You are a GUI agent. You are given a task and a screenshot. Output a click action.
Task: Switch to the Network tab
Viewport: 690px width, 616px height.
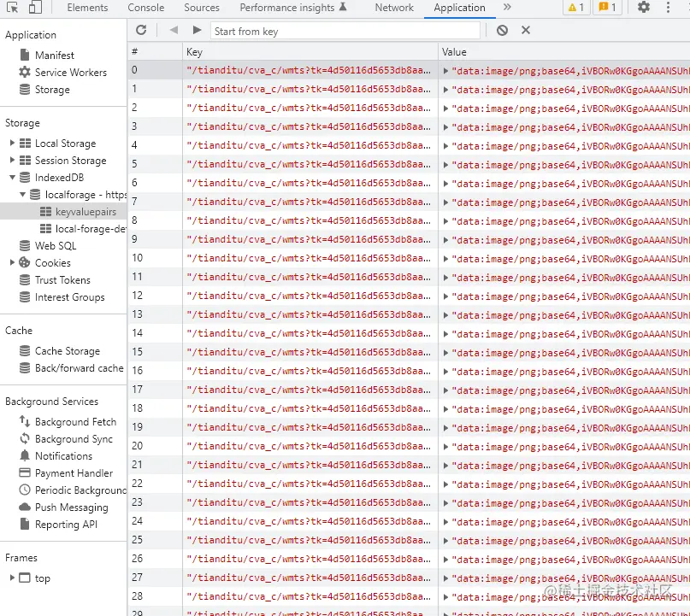(394, 8)
